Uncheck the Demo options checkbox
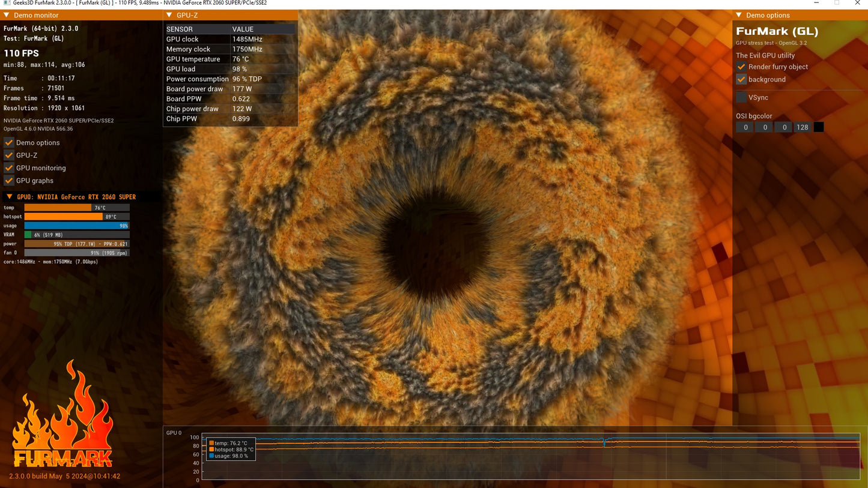 9,143
